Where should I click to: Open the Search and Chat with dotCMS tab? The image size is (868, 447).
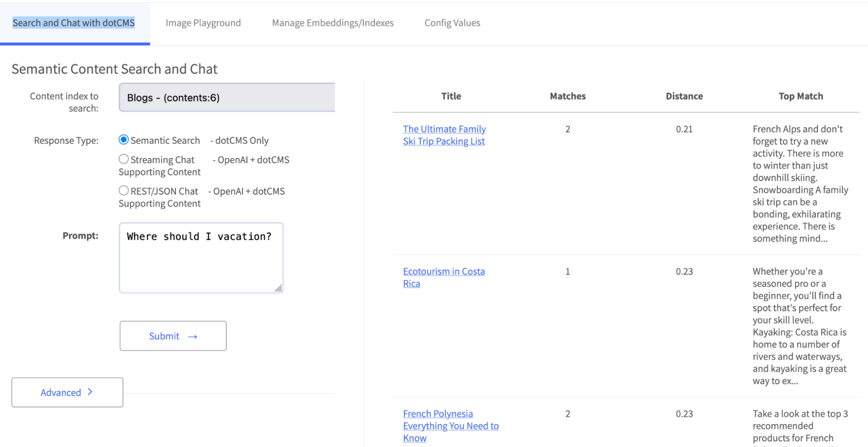[x=73, y=23]
